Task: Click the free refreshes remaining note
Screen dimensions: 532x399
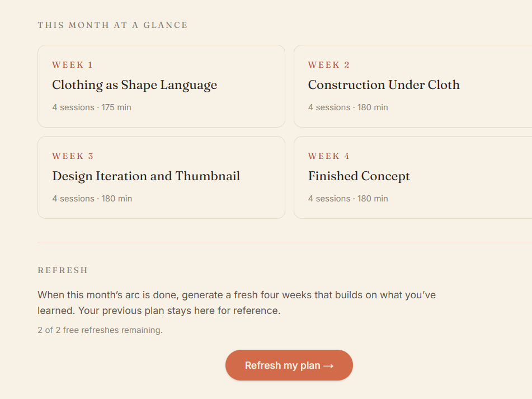Action: point(100,330)
